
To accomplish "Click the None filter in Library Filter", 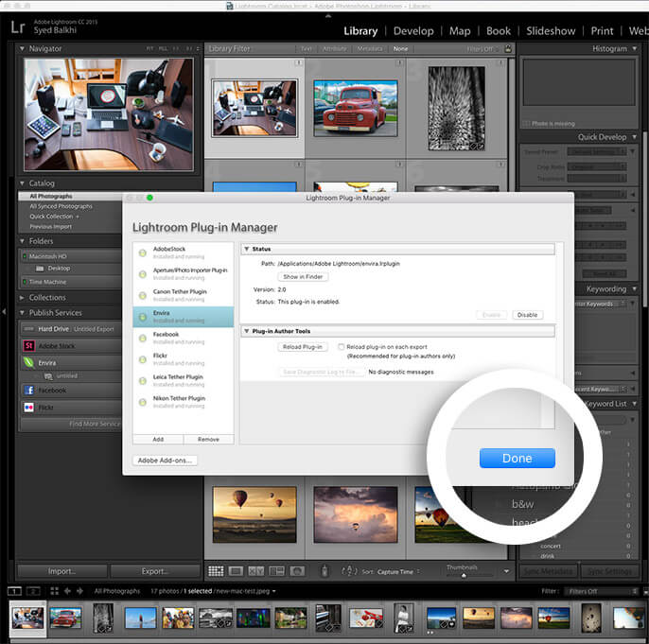I will [x=400, y=49].
